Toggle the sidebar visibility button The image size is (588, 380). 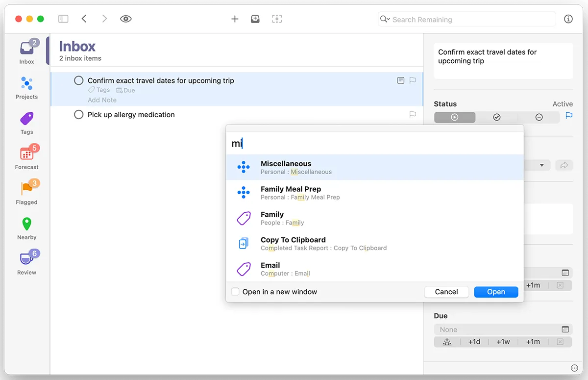click(63, 19)
